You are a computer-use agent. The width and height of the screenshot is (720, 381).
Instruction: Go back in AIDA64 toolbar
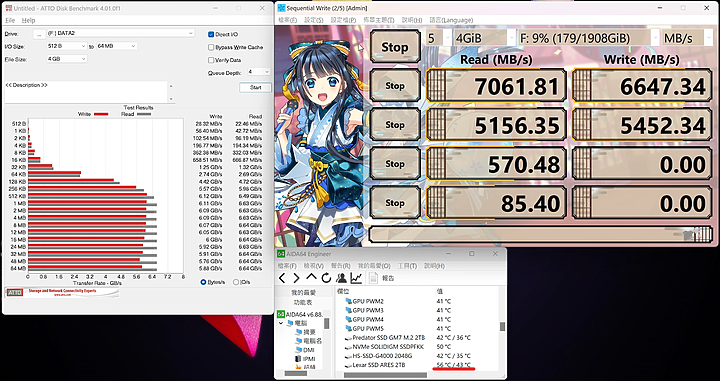pos(282,278)
